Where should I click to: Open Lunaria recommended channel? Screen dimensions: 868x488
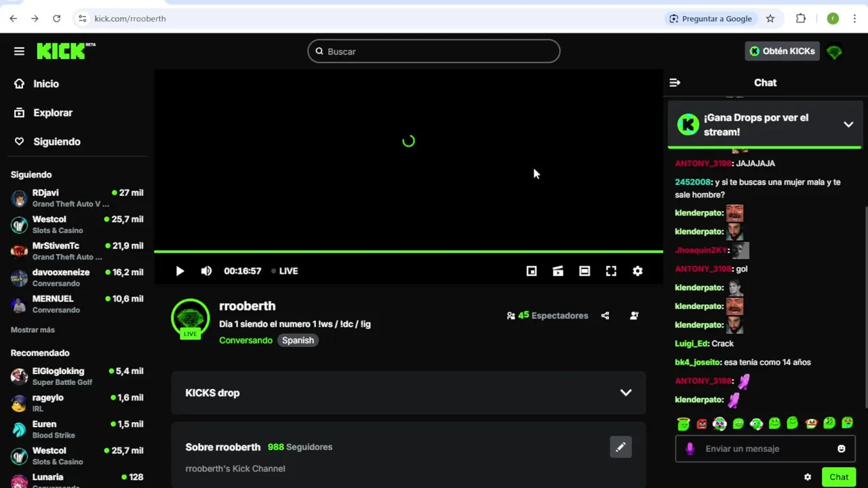point(77,480)
